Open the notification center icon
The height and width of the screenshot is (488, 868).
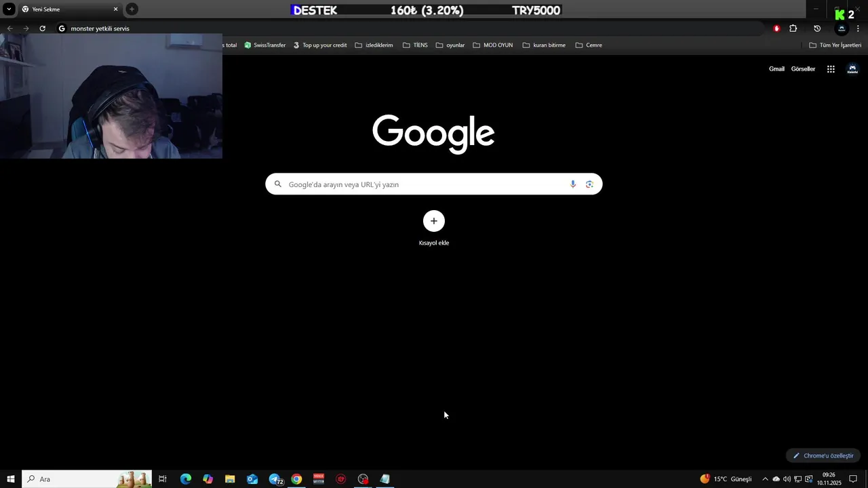(853, 479)
